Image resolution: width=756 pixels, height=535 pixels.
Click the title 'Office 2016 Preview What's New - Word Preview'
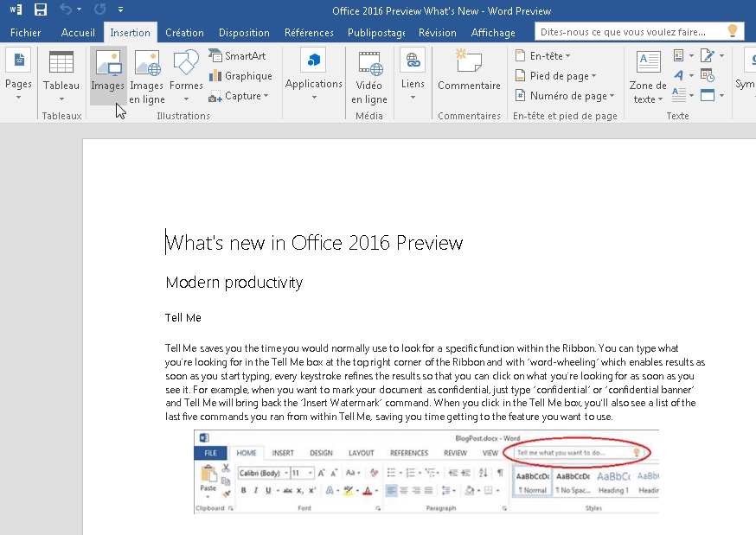point(442,10)
